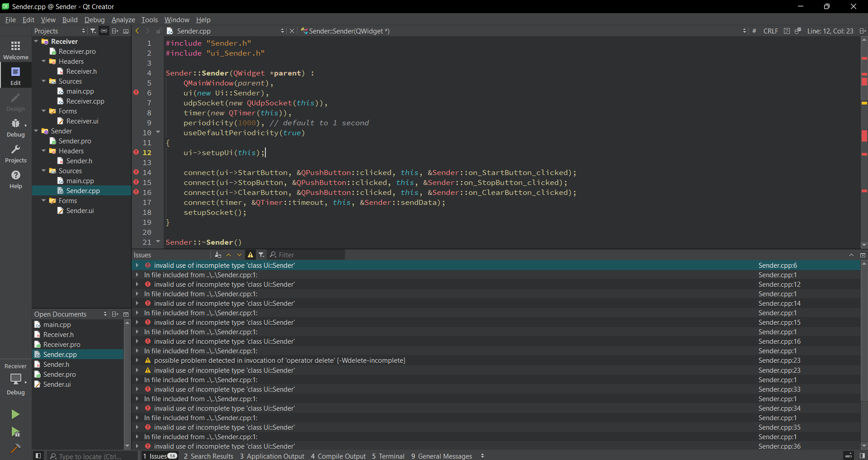This screenshot has width=868, height=460.
Task: Build project with the hammer icon
Action: click(15, 448)
